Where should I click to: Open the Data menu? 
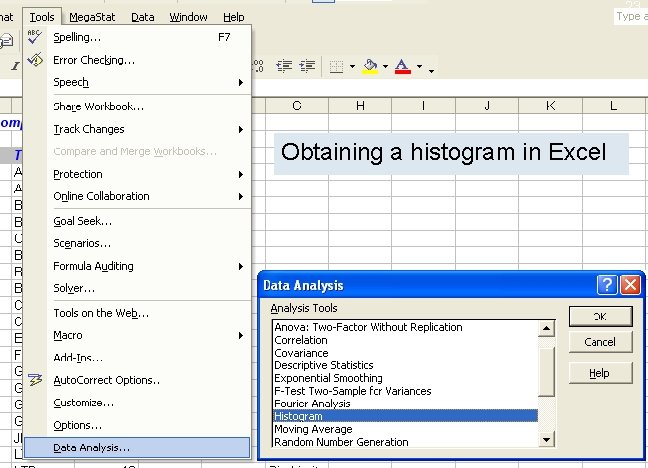click(143, 17)
